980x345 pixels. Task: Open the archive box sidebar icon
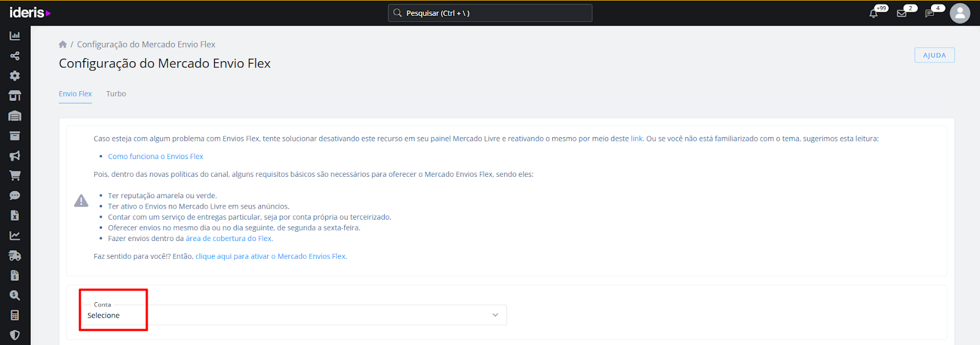point(15,136)
